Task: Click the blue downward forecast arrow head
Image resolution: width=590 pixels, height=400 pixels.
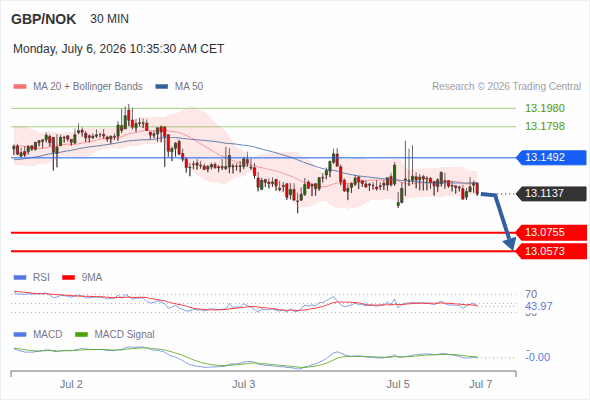Action: [510, 244]
